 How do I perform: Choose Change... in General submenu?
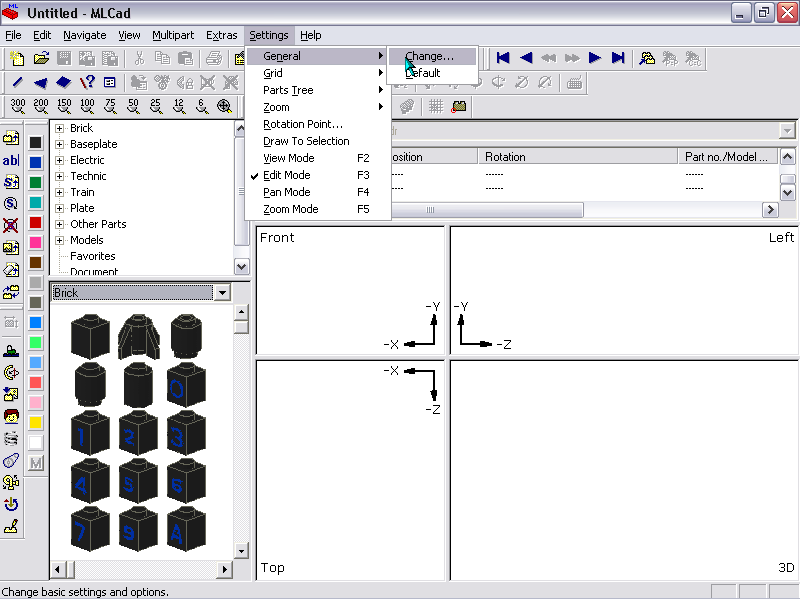433,56
